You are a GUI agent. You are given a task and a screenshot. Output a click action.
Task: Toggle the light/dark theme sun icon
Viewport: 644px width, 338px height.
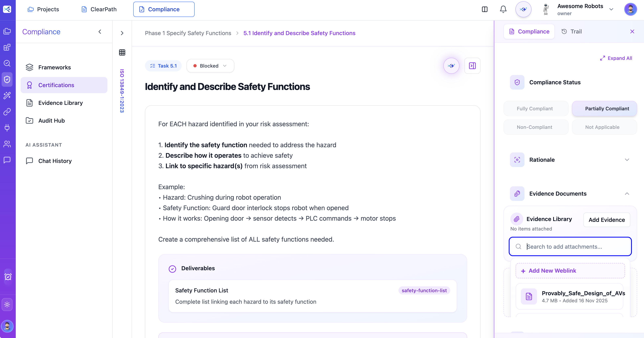click(7, 304)
